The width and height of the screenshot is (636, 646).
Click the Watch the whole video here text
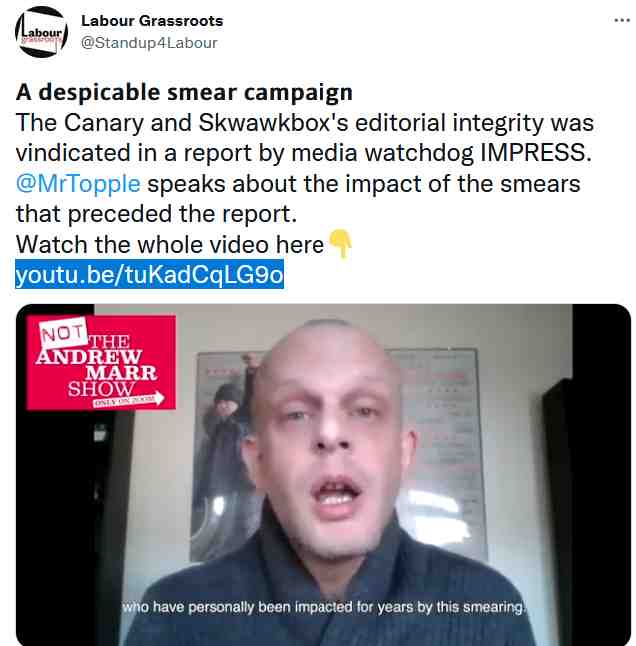[170, 245]
